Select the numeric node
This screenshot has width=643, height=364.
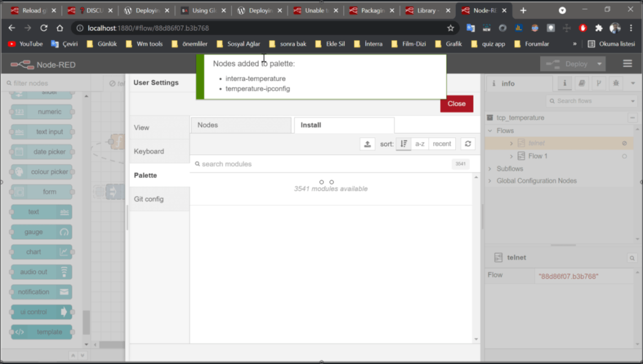pos(41,112)
